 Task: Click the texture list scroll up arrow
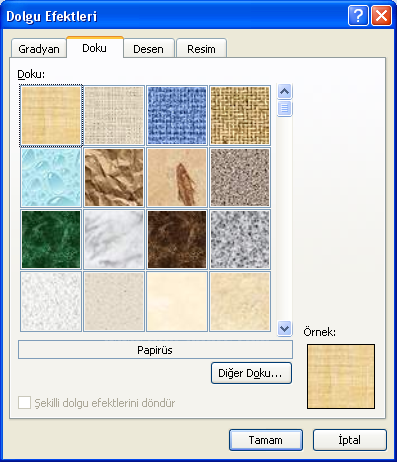pyautogui.click(x=285, y=91)
